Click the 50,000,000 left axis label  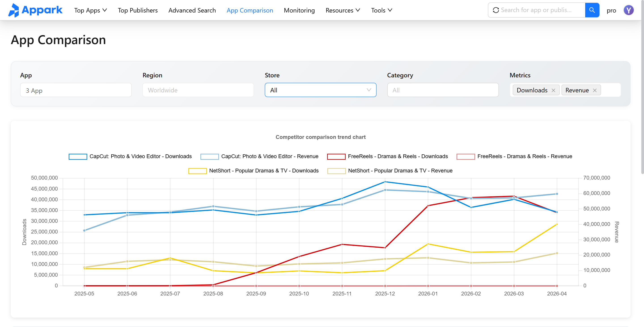click(x=44, y=178)
